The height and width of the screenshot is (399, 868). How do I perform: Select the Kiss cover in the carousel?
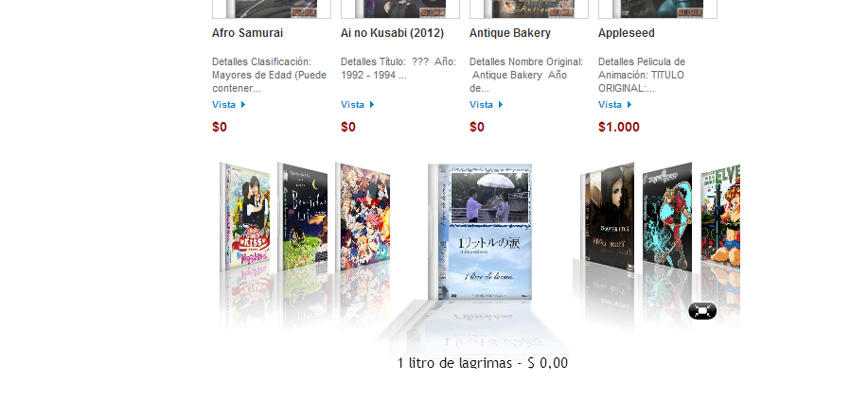(x=244, y=217)
